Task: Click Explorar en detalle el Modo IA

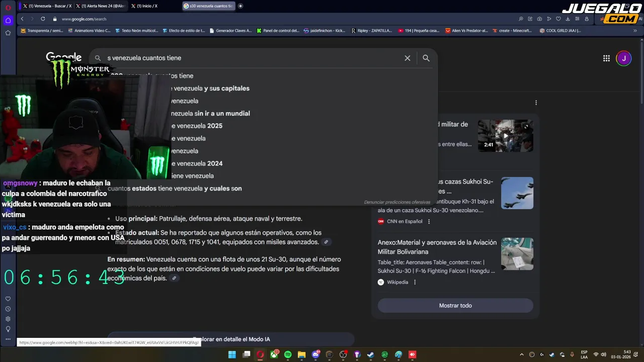Action: tap(231, 339)
